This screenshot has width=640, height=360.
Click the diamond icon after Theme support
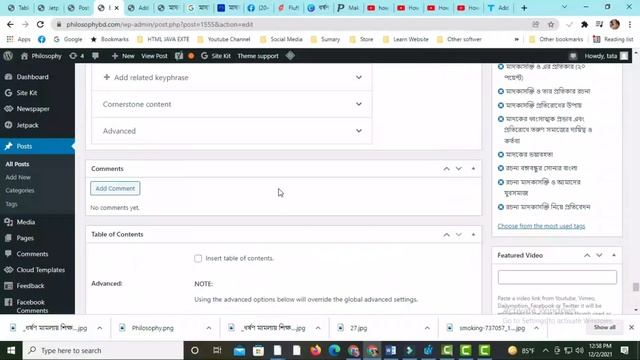[290, 56]
